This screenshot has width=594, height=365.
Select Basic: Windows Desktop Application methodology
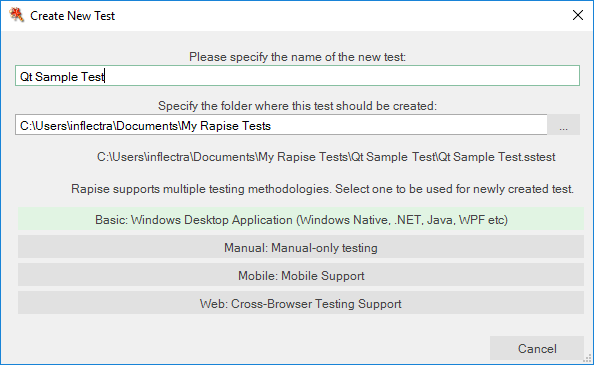click(x=301, y=219)
